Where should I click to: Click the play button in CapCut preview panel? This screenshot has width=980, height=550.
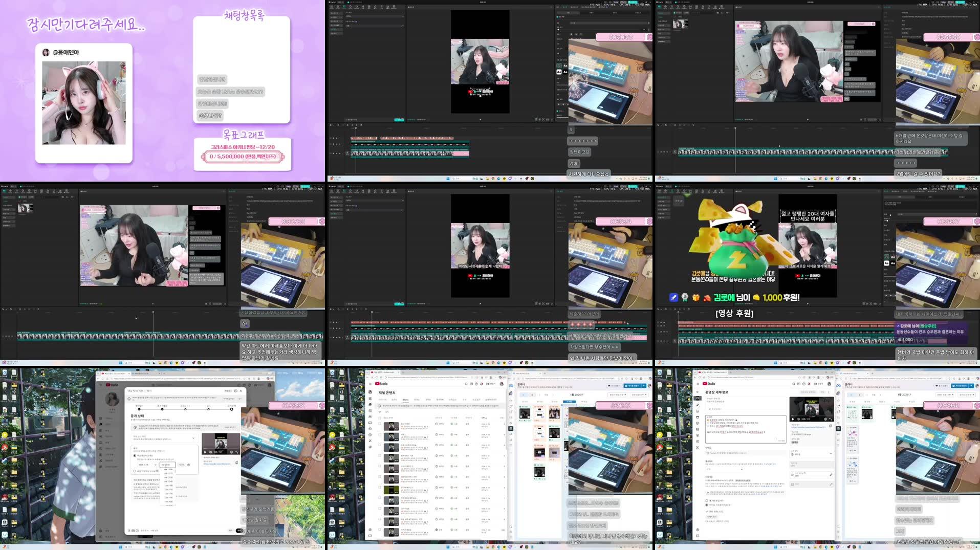[480, 119]
